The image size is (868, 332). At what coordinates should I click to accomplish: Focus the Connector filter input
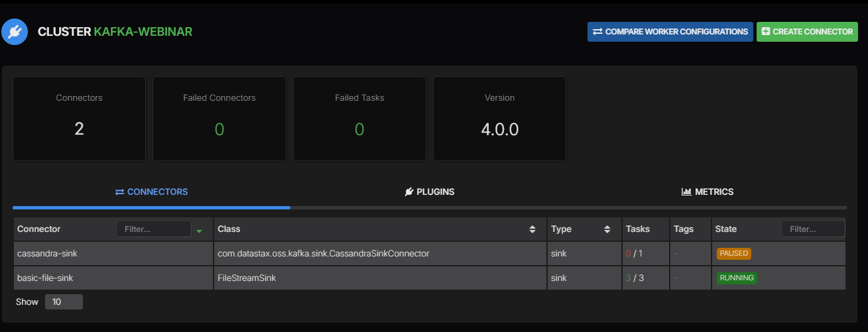(x=154, y=229)
